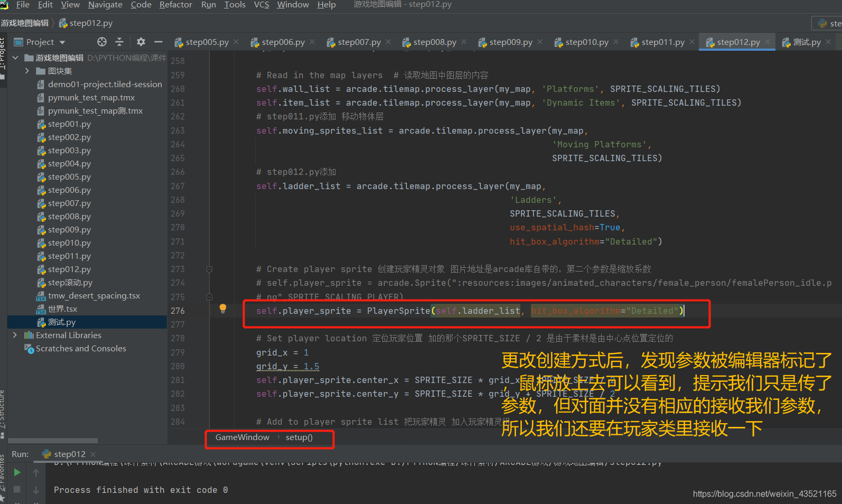Select pymunk_test_map.tmx file

click(91, 98)
